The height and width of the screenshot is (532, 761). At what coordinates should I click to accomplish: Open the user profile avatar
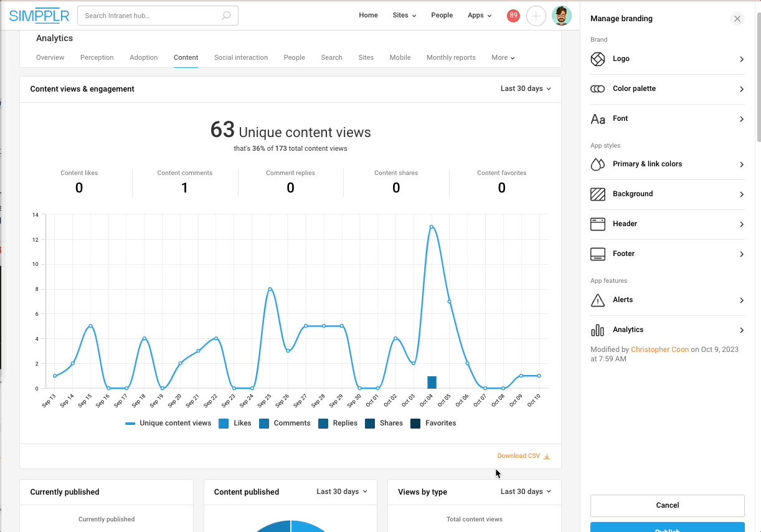pyautogui.click(x=562, y=16)
